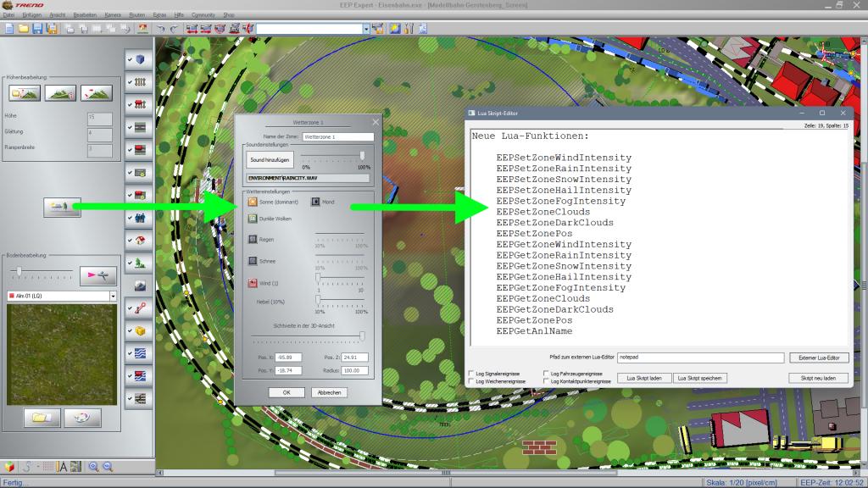Image resolution: width=868 pixels, height=488 pixels.
Task: Open the Datei menu
Action: coord(8,15)
